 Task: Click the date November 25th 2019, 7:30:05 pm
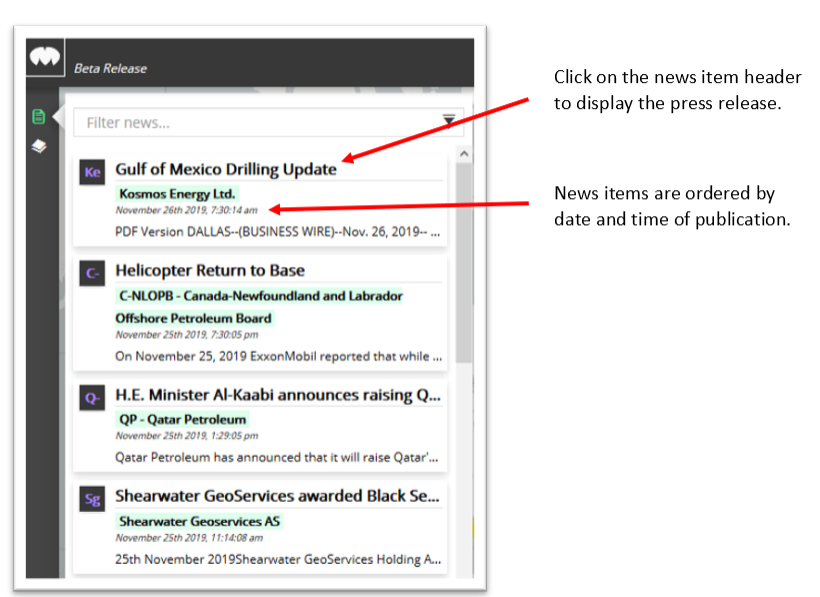187,335
